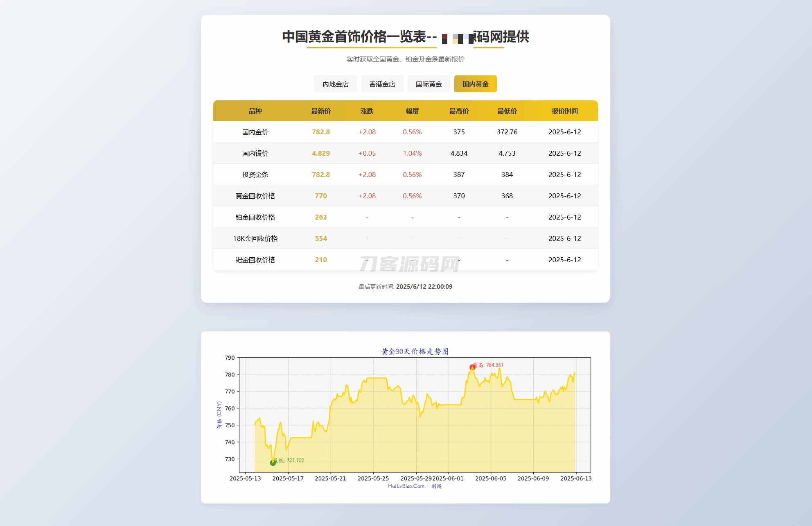Click the last update time 2025/6/12 22:00:09

(424, 287)
